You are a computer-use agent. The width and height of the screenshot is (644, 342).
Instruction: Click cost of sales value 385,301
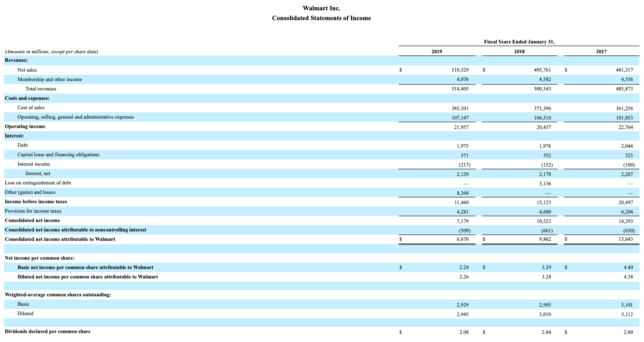[460, 108]
